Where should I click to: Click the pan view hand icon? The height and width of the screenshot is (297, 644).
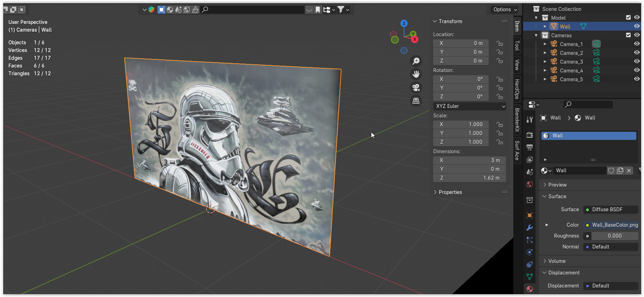point(416,74)
